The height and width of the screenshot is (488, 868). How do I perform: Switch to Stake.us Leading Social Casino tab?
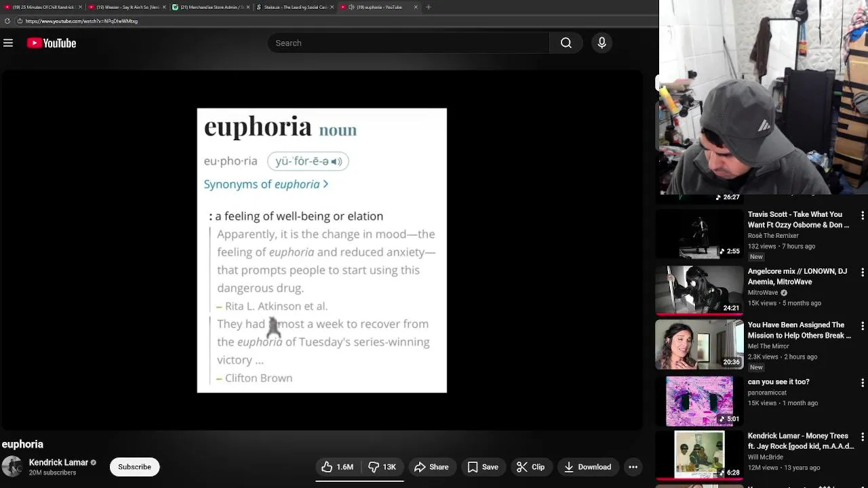click(294, 7)
